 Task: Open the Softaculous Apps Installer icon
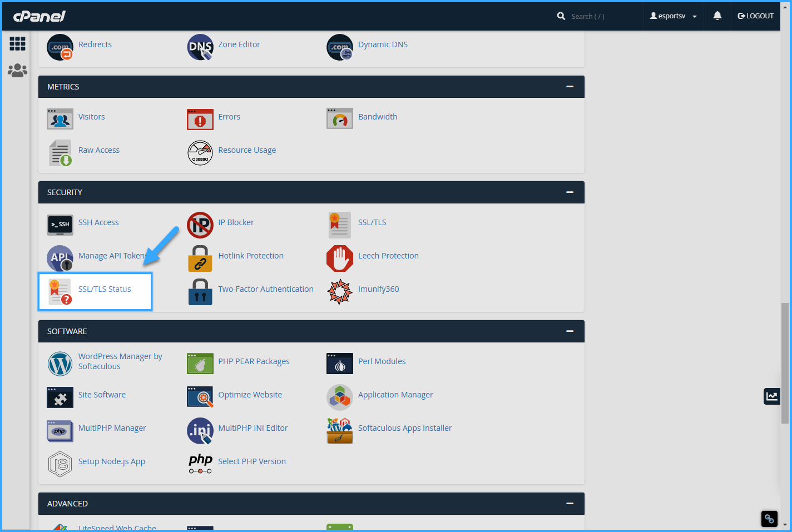[340, 431]
